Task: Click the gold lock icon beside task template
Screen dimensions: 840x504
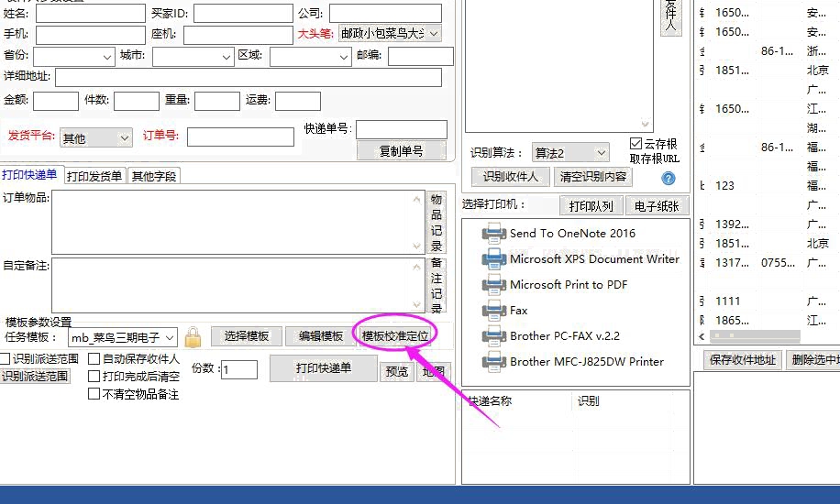Action: point(193,337)
